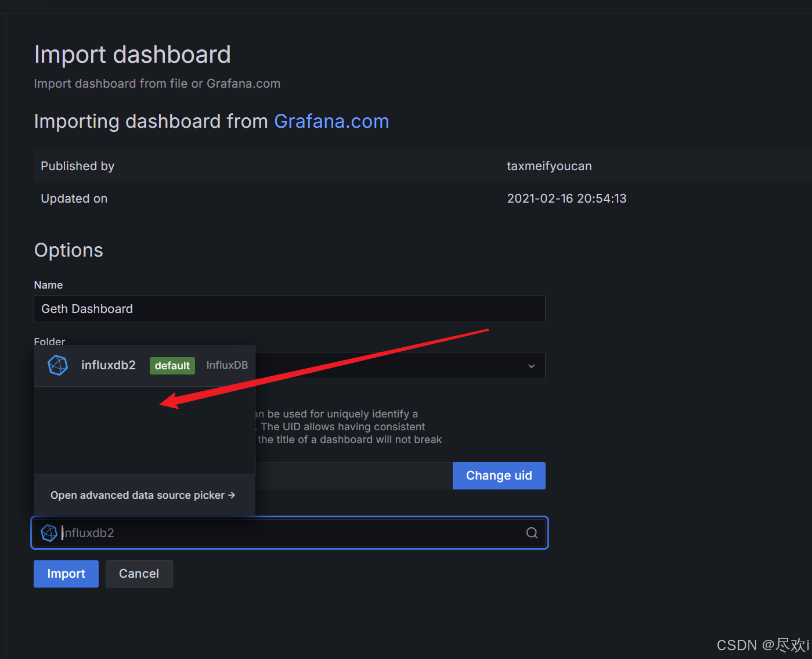This screenshot has width=812, height=659.
Task: Select influxdb2 data source option
Action: tap(145, 366)
